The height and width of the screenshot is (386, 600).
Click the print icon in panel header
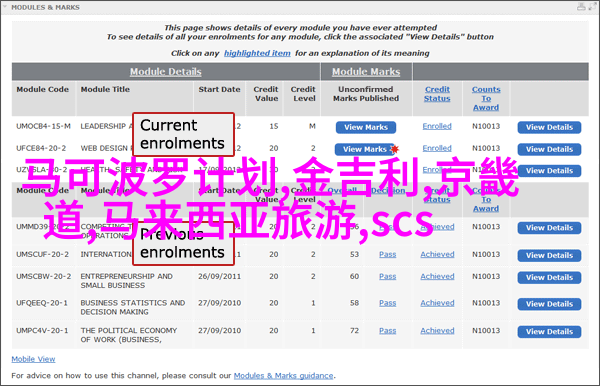[581, 7]
